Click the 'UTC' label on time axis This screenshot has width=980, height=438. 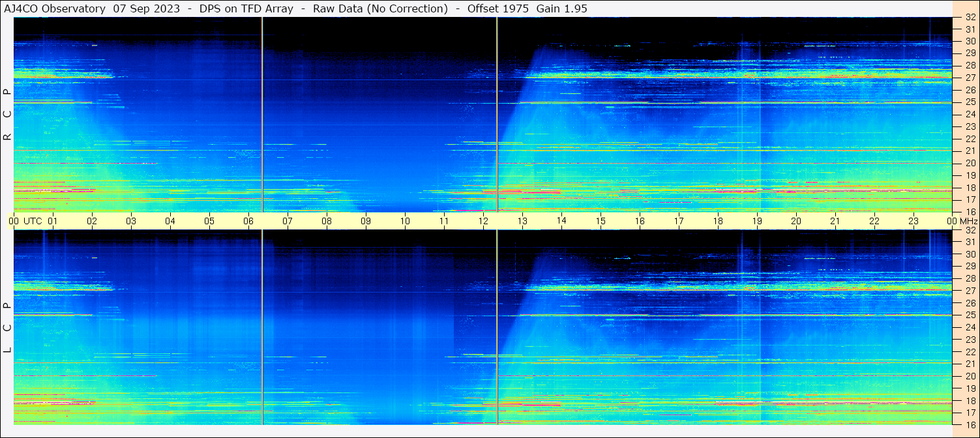(33, 221)
